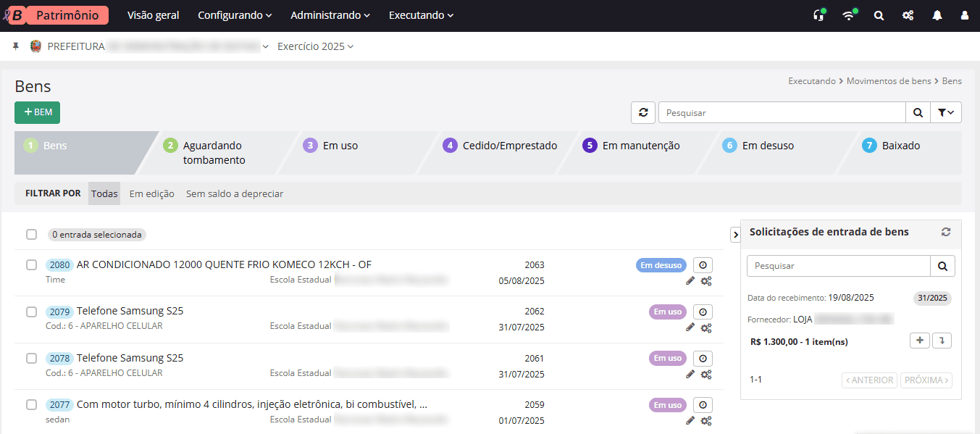
Task: Open the Executando menu
Action: [420, 14]
